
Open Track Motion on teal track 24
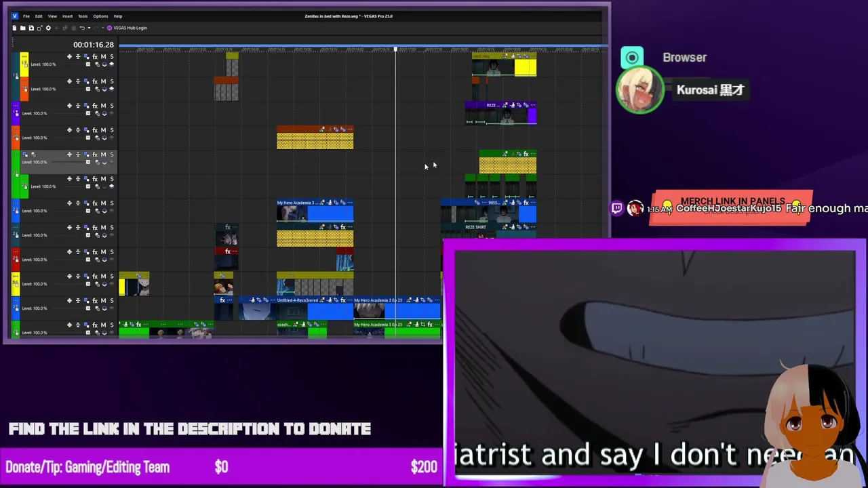click(x=86, y=228)
